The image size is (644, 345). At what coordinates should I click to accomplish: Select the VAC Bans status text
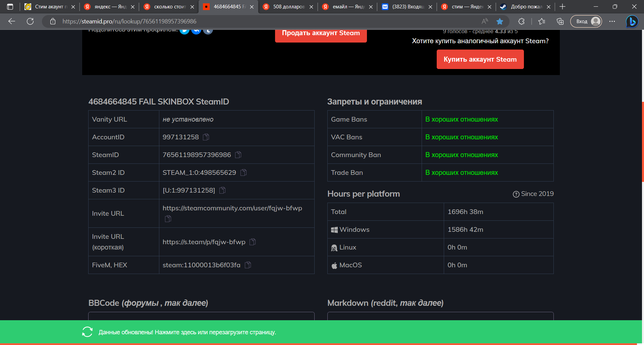pyautogui.click(x=462, y=137)
